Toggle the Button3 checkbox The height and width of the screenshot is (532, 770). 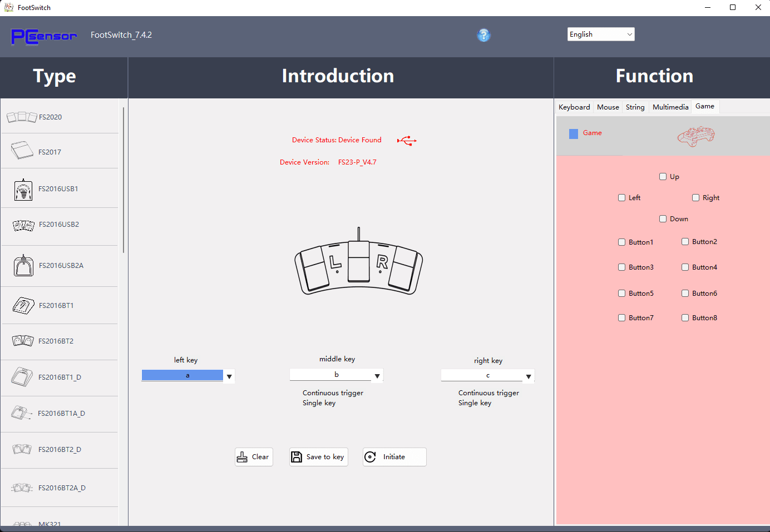[621, 267]
